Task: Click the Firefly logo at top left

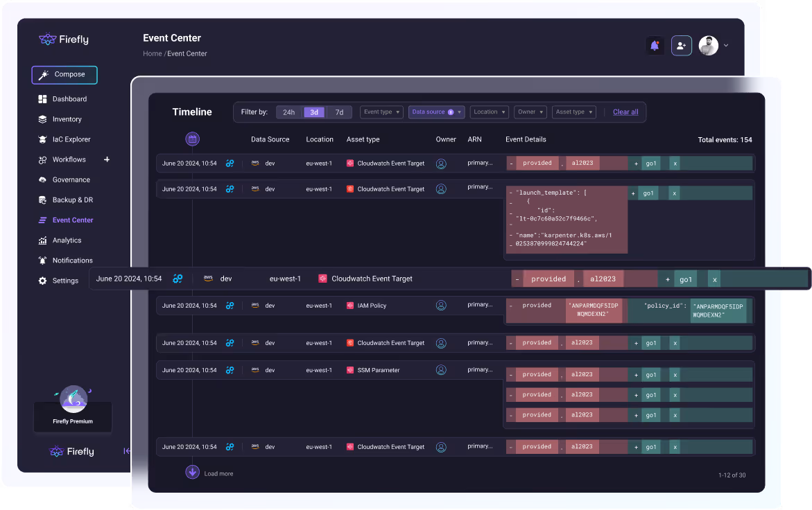Action: pos(64,39)
